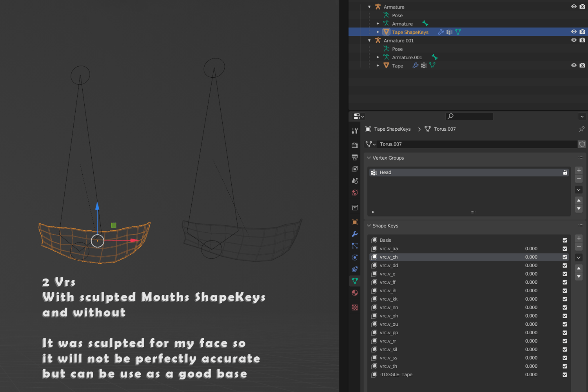Hide the top Armature in viewport
This screenshot has width=588, height=392.
(x=574, y=7)
